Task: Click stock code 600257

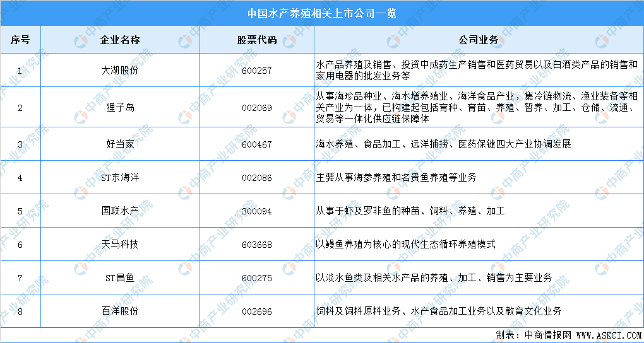Action: (257, 71)
